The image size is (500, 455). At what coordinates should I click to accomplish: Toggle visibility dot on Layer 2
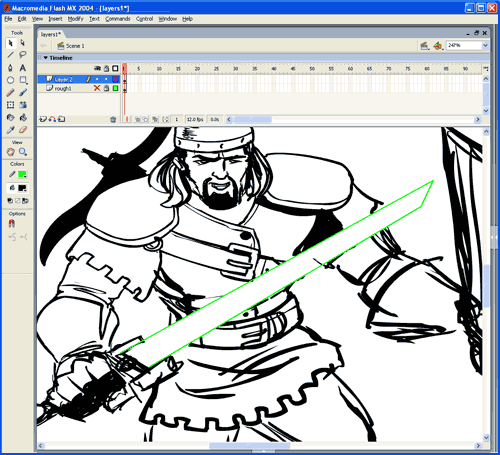tap(97, 79)
